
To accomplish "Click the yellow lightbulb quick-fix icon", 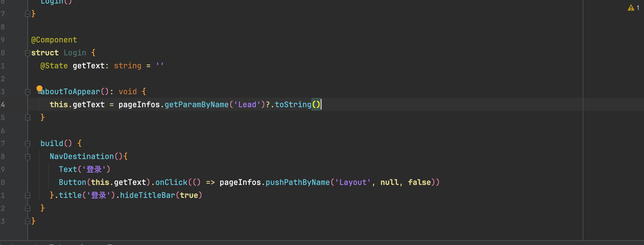I will [39, 88].
